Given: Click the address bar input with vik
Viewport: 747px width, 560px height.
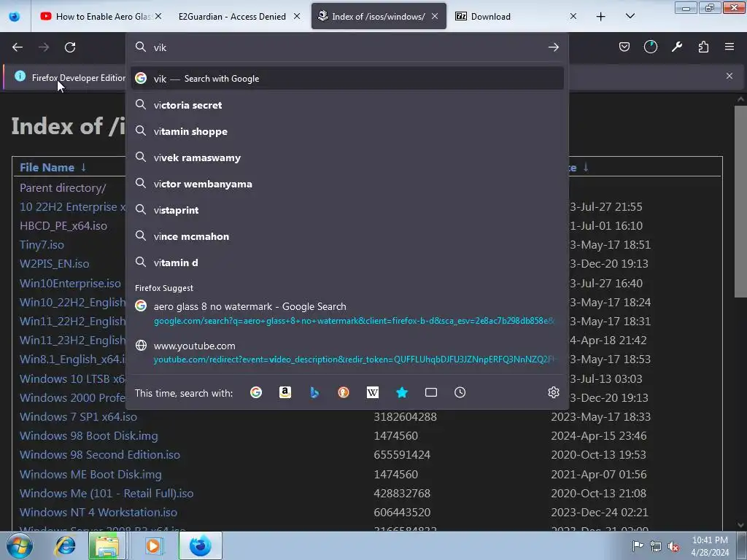Looking at the screenshot, I should [x=348, y=47].
